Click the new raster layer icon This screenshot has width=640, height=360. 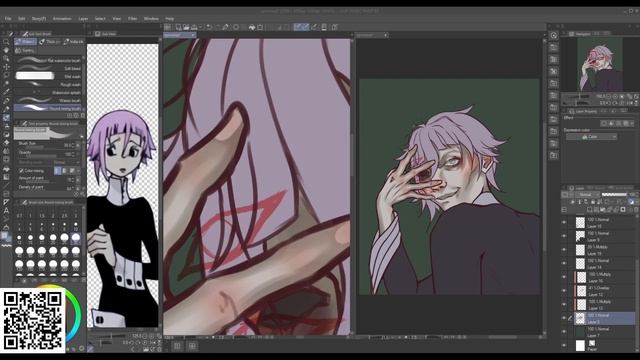click(x=589, y=209)
